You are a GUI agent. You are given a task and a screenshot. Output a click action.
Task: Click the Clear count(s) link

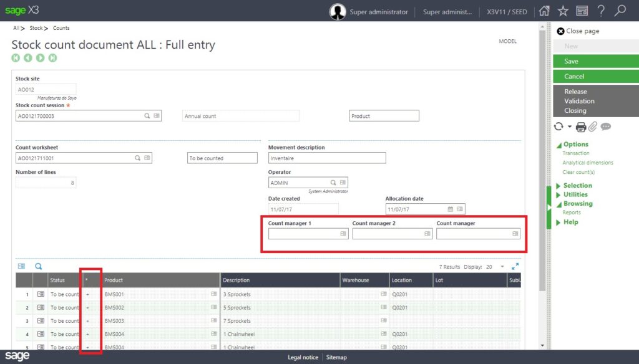578,172
